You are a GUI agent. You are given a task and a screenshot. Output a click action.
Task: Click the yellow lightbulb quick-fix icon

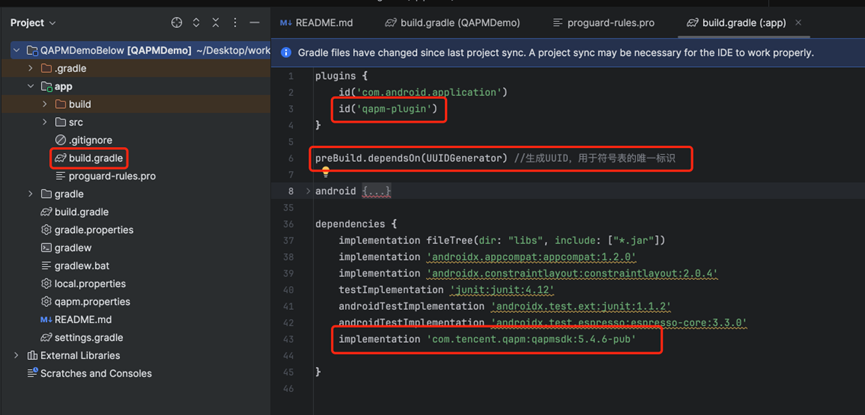pos(325,173)
